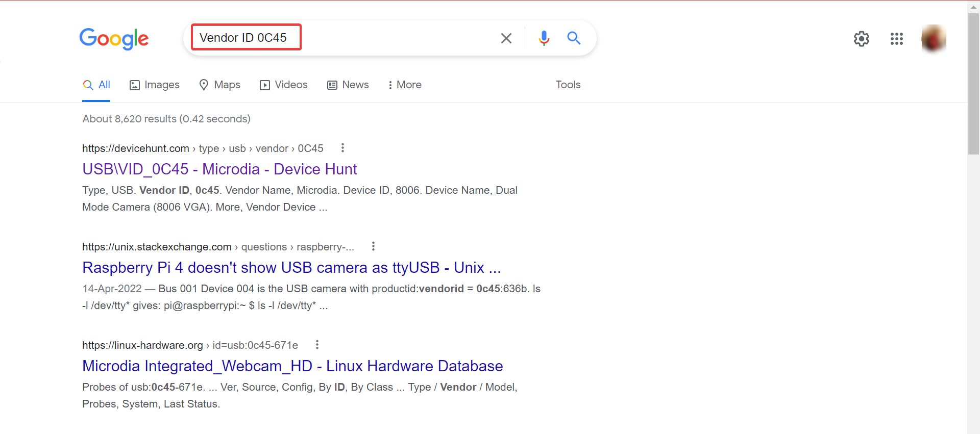Screen dimensions: 980x434
Task: Open the Google apps grid icon
Action: pyautogui.click(x=896, y=39)
